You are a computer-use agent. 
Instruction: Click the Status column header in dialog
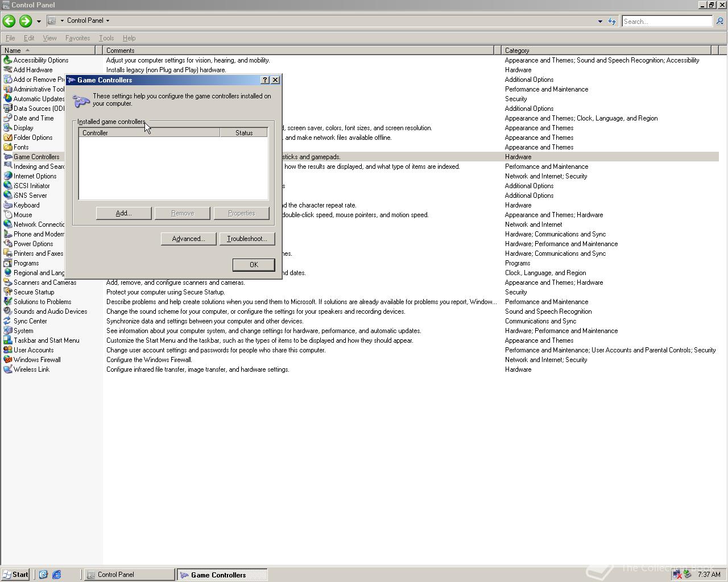click(244, 133)
